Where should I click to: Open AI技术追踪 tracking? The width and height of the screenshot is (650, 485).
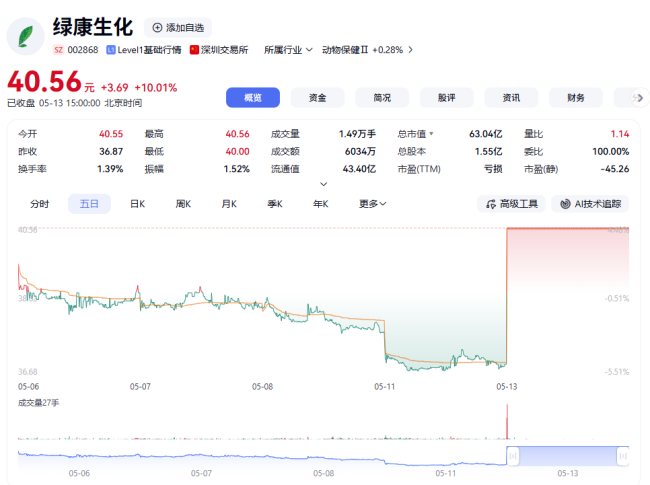click(590, 204)
